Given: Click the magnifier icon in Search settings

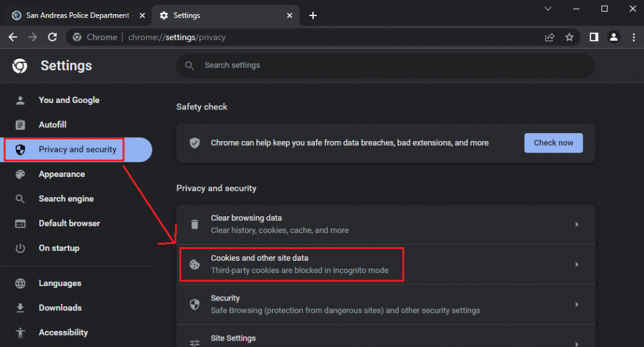Looking at the screenshot, I should pyautogui.click(x=189, y=66).
